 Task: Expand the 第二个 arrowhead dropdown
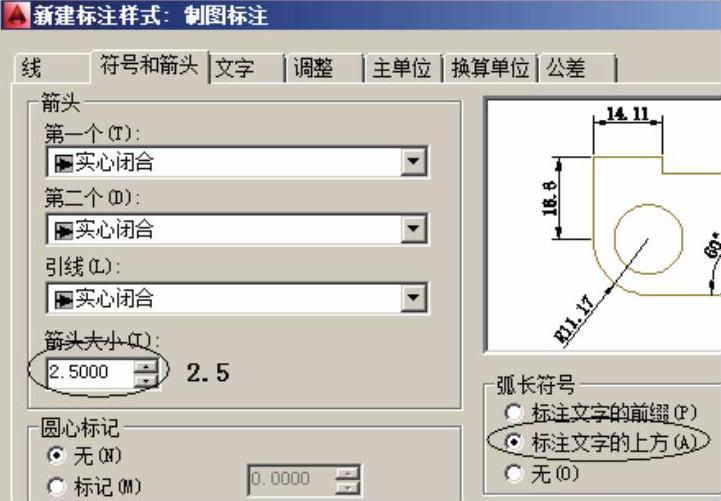click(414, 230)
